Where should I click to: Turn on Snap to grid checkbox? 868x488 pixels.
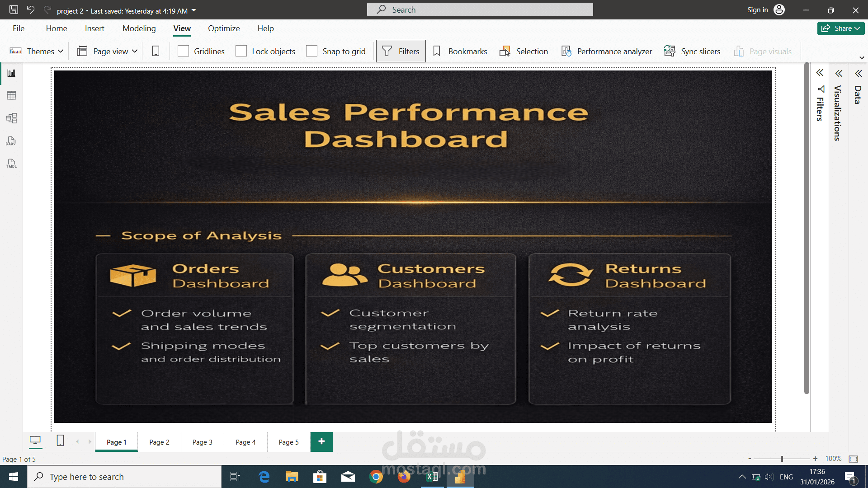pos(311,52)
